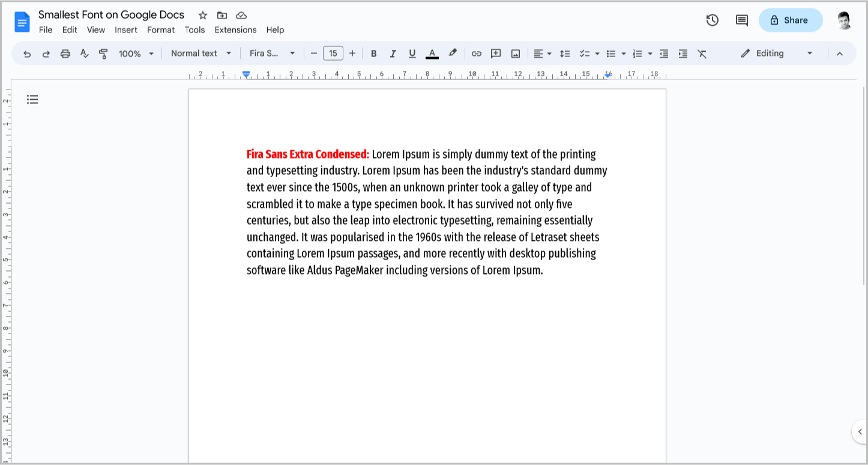Screen dimensions: 868x465
Task: Open the comments history icon
Action: 742,20
